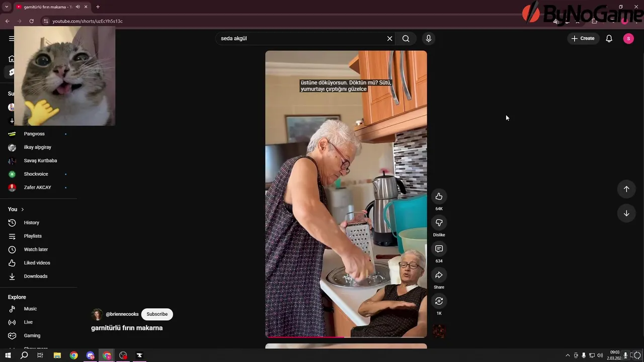
Task: Open ilkay alpgiray subscription channel
Action: (x=38, y=147)
